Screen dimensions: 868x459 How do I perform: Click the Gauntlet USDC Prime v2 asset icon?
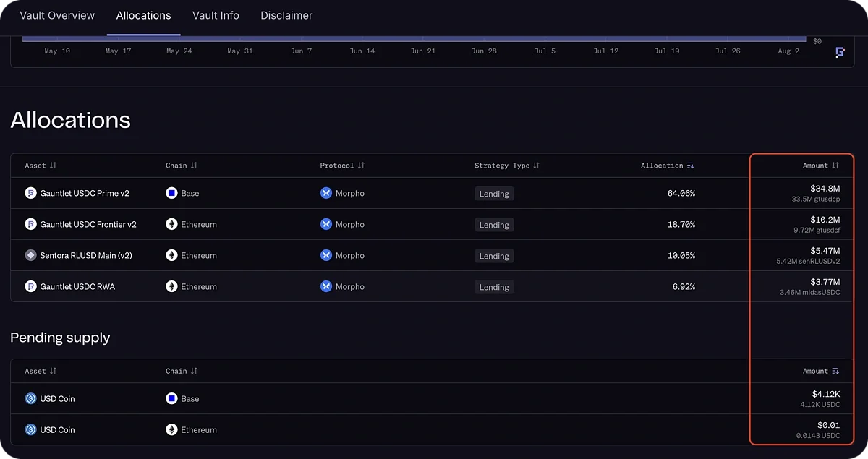(30, 193)
